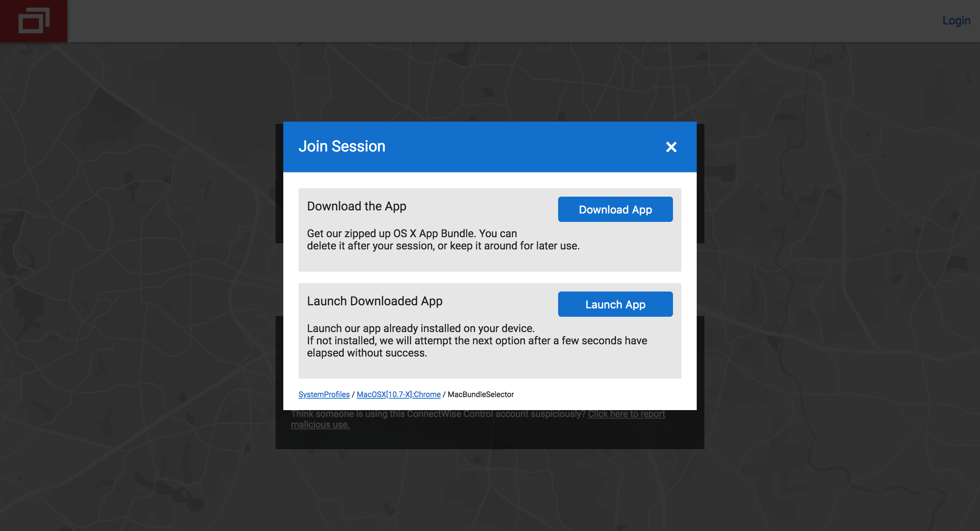The width and height of the screenshot is (980, 531).
Task: Click the 'Launch our app already installed' text
Action: (477, 340)
